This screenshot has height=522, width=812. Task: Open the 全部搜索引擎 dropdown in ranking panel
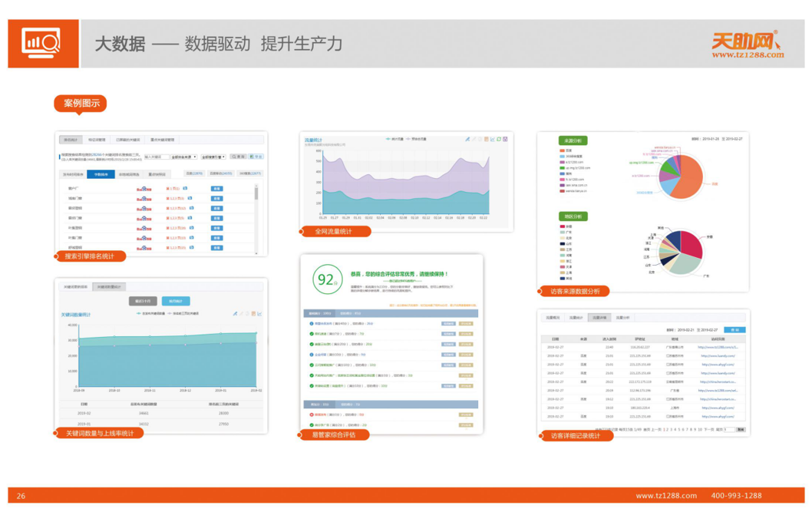click(x=184, y=157)
